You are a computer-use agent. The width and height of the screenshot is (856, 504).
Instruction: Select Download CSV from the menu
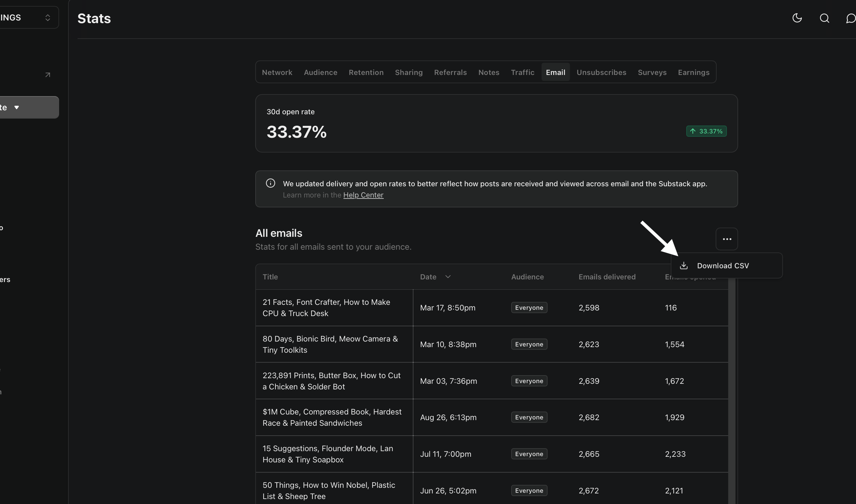click(723, 266)
